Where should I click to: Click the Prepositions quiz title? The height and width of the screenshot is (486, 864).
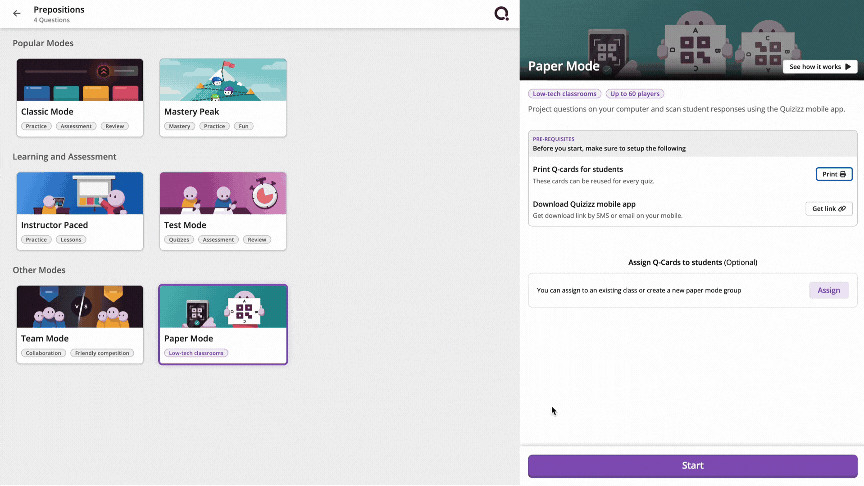click(59, 9)
